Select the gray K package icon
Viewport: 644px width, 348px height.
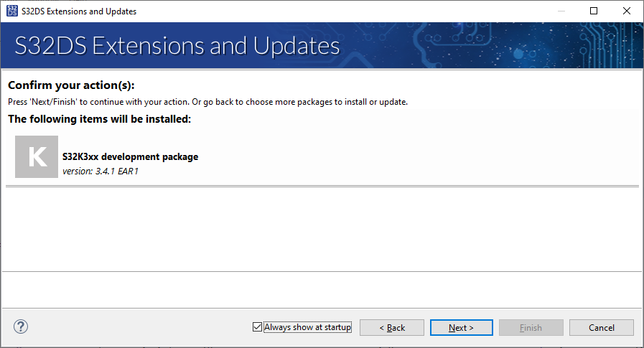36,156
